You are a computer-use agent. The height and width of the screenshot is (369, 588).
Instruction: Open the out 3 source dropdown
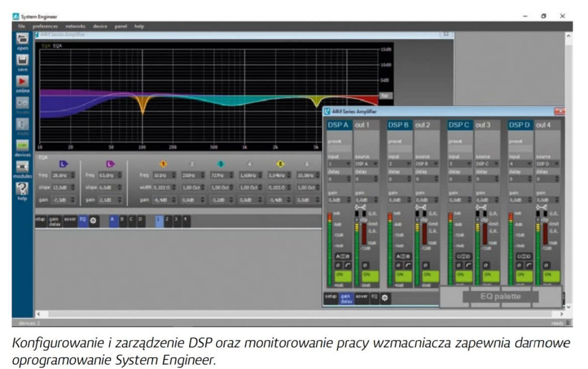click(x=487, y=164)
